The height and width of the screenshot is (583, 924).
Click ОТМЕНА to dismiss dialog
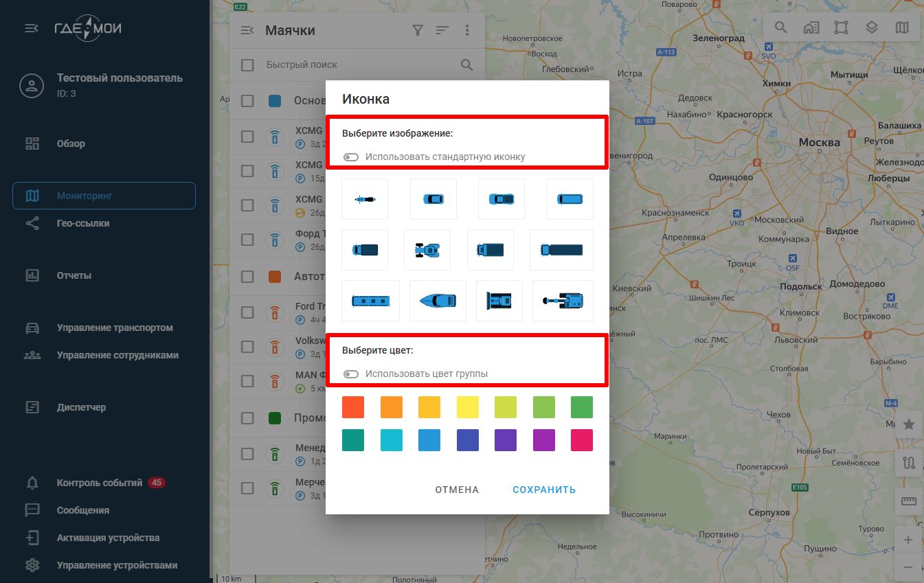[x=457, y=490]
